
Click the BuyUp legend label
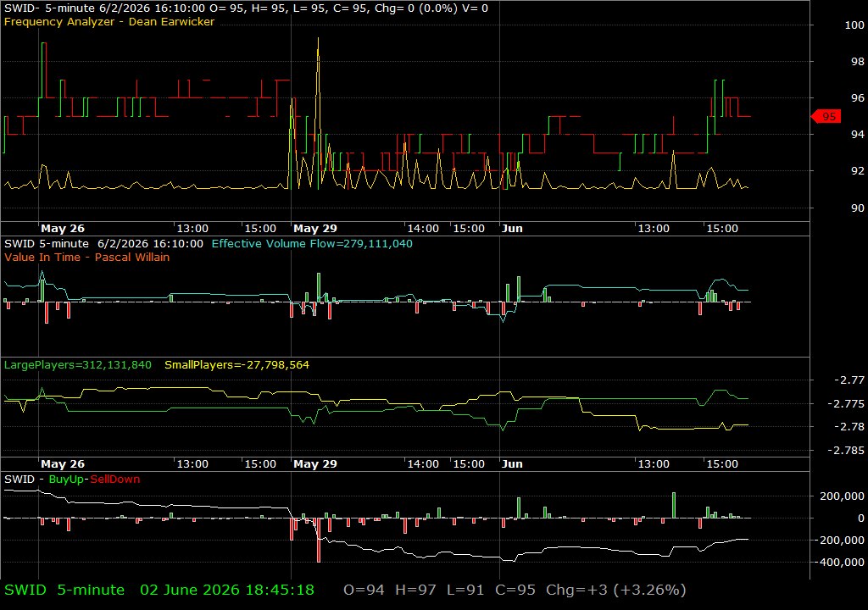pos(67,480)
